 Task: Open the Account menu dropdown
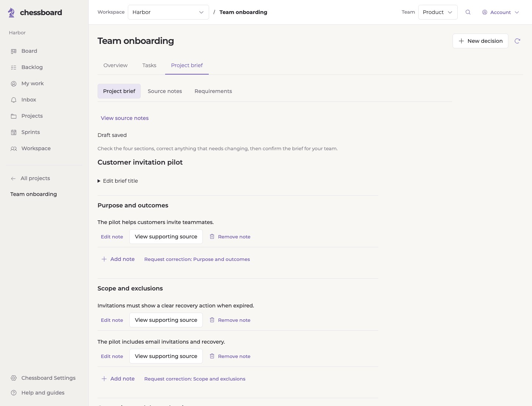pyautogui.click(x=501, y=12)
